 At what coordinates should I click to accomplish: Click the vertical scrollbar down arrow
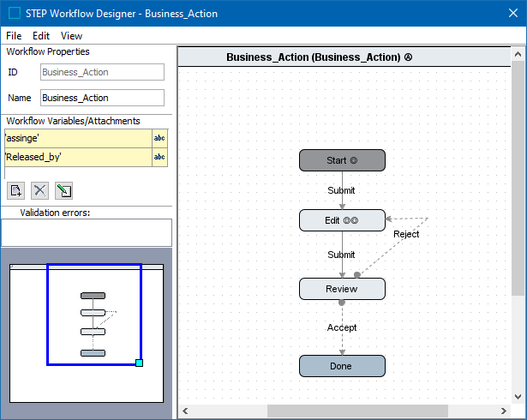[518, 397]
